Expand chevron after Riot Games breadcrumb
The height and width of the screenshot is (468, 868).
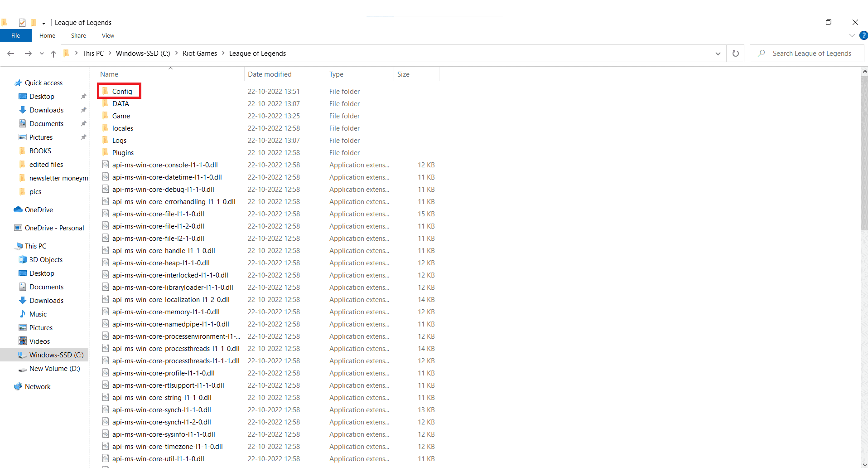[223, 54]
